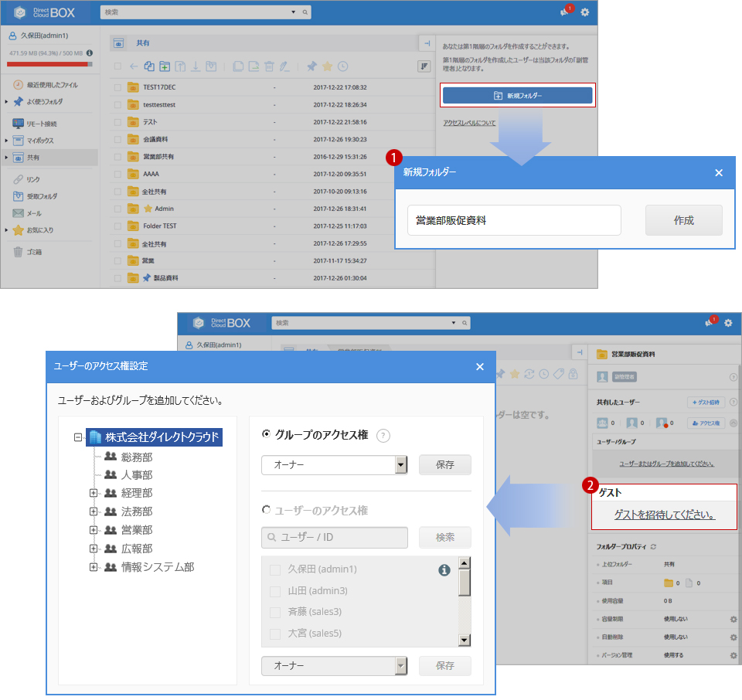Click the back arrow icon in the top file toolbar
The width and height of the screenshot is (742, 700).
coord(134,66)
